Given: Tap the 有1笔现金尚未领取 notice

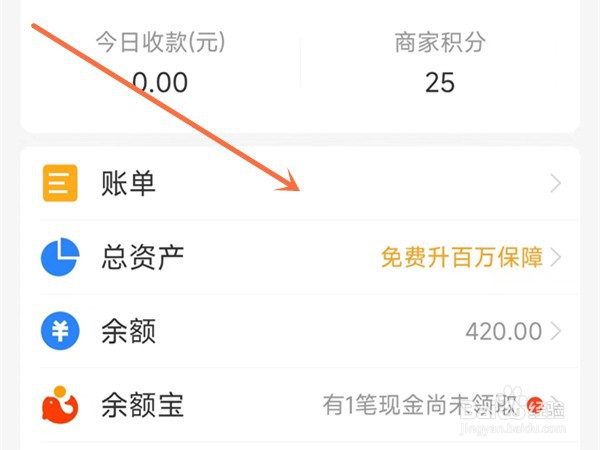Looking at the screenshot, I should [420, 405].
